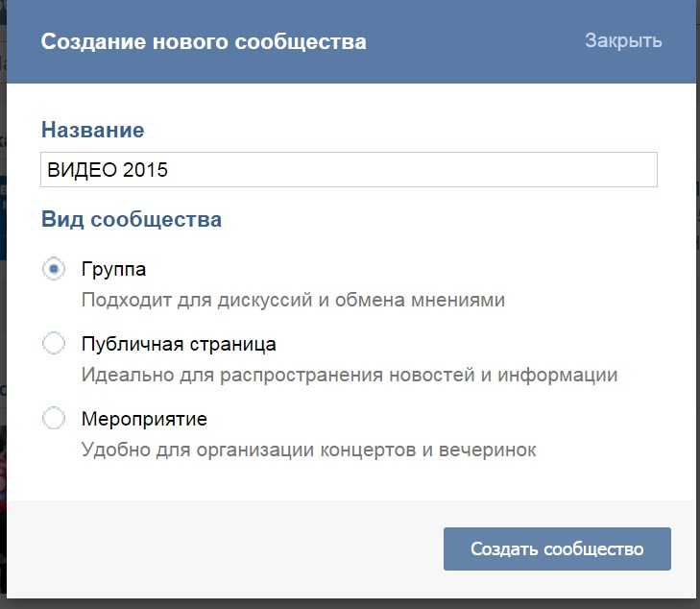The height and width of the screenshot is (609, 700).
Task: Click the gray footer left of create button
Action: [x=223, y=548]
